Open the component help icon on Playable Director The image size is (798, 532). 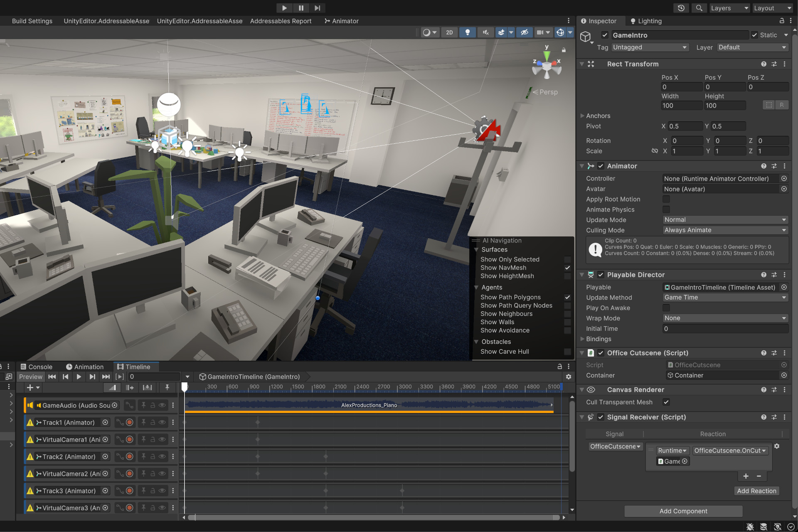pyautogui.click(x=764, y=275)
